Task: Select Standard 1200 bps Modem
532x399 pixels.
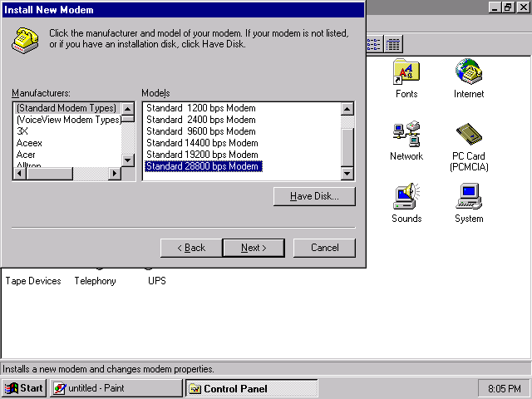Action: [201, 108]
